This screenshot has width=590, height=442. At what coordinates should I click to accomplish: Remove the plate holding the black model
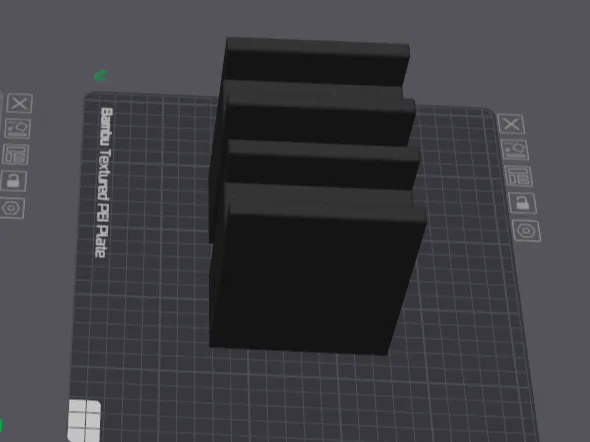(511, 124)
